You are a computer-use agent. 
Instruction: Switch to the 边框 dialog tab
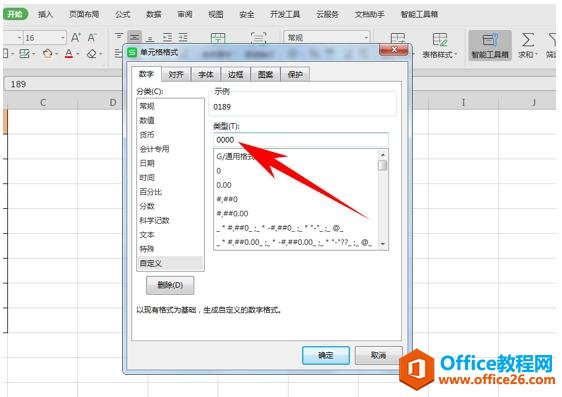(x=235, y=74)
